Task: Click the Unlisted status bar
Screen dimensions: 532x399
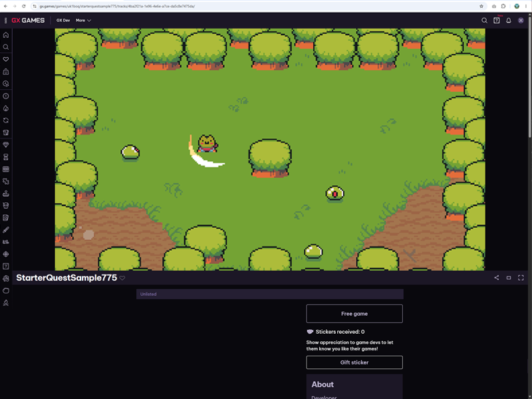Action: coord(270,294)
